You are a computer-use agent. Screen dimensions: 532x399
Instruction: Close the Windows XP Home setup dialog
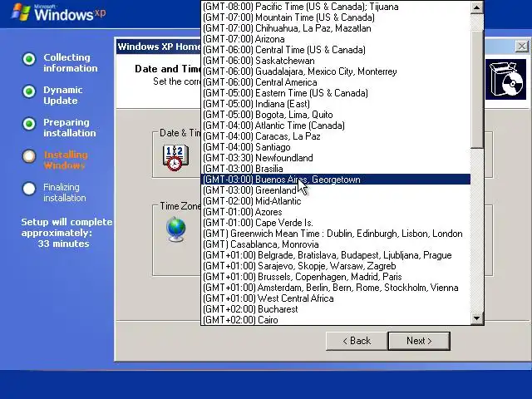(x=522, y=47)
